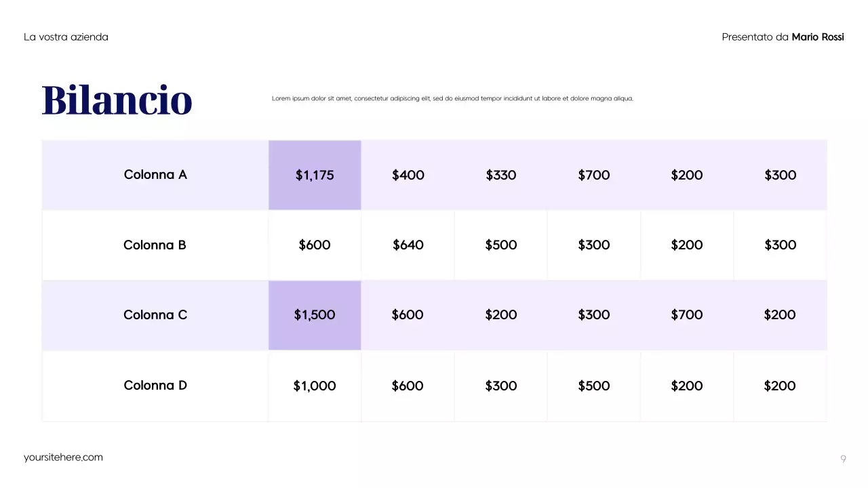Click the Bilancio slide title

pyautogui.click(x=117, y=100)
